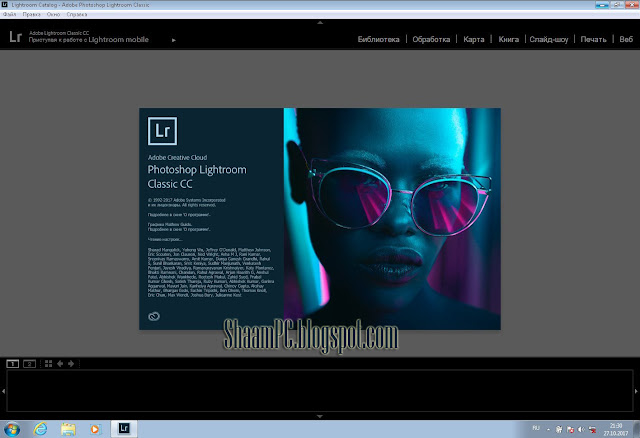Open the Окно menu

53,14
